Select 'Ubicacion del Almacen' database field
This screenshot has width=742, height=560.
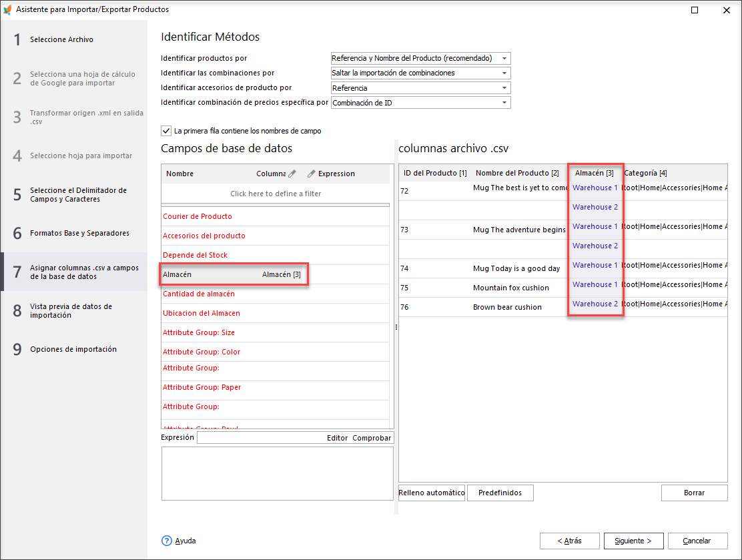276,313
